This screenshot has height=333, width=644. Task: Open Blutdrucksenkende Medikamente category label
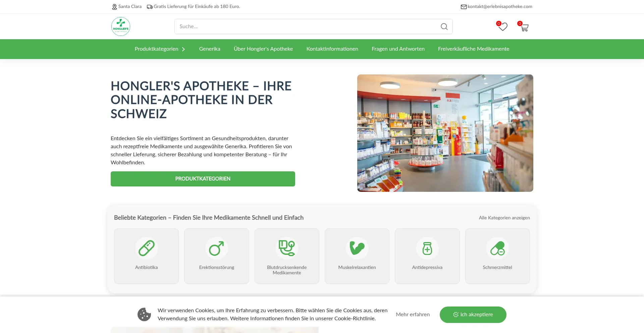pos(287,270)
